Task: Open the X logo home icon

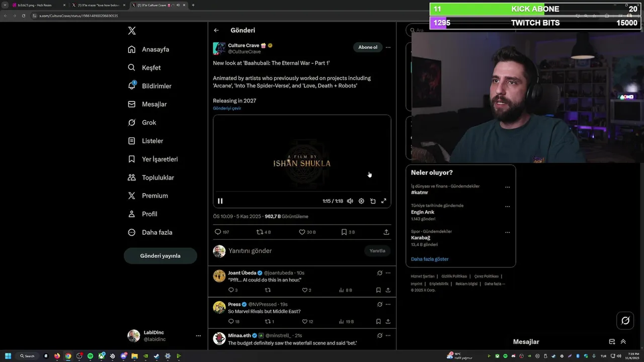Action: [132, 31]
